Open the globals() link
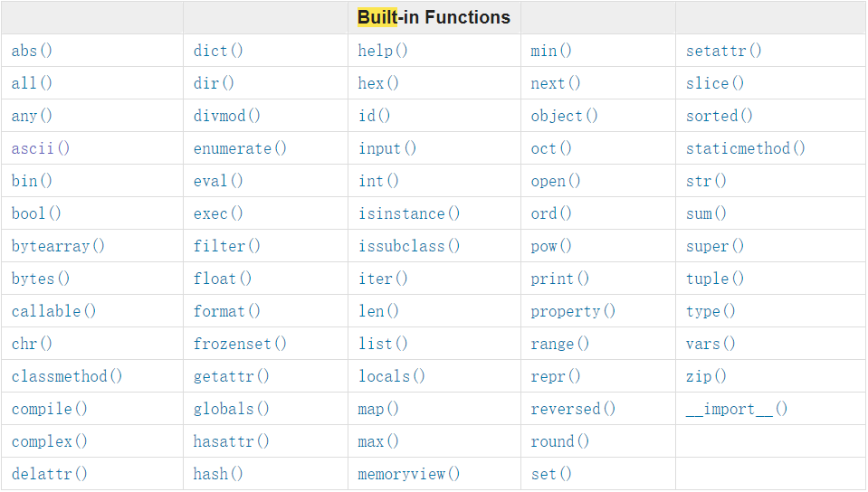Image resolution: width=868 pixels, height=492 pixels. coord(232,409)
